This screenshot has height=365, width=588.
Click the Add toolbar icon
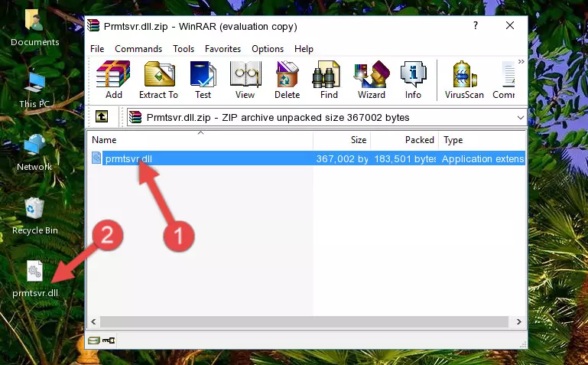click(113, 80)
